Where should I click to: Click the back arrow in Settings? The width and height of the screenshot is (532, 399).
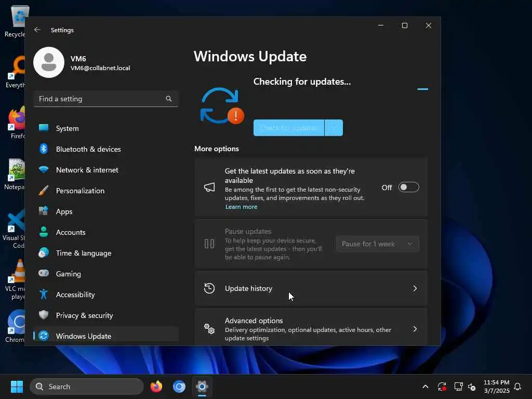tap(37, 30)
